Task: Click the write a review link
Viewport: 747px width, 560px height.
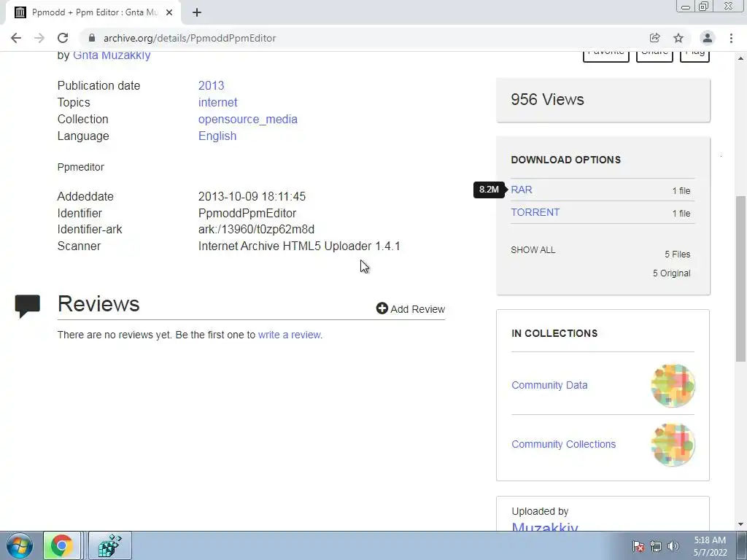Action: pos(289,335)
